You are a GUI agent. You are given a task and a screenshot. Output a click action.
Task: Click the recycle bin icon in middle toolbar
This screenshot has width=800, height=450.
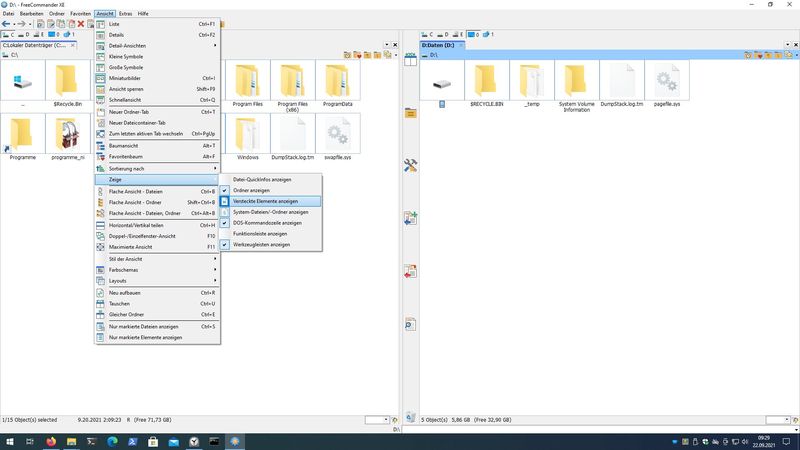click(x=410, y=417)
